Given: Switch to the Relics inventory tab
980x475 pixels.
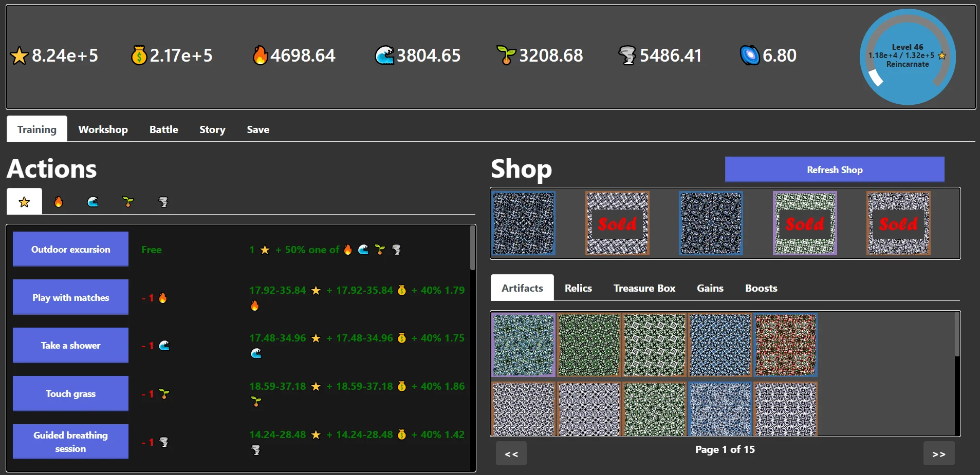Looking at the screenshot, I should [578, 288].
